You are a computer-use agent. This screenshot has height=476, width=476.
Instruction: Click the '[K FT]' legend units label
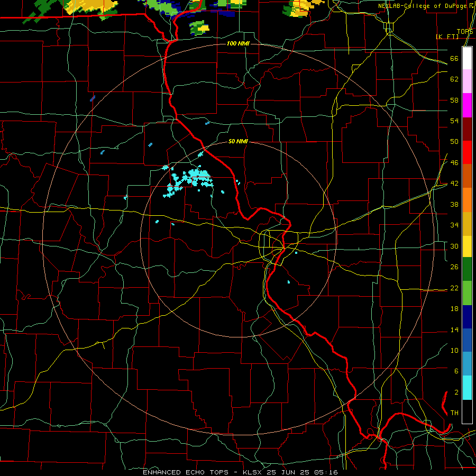pyautogui.click(x=447, y=36)
